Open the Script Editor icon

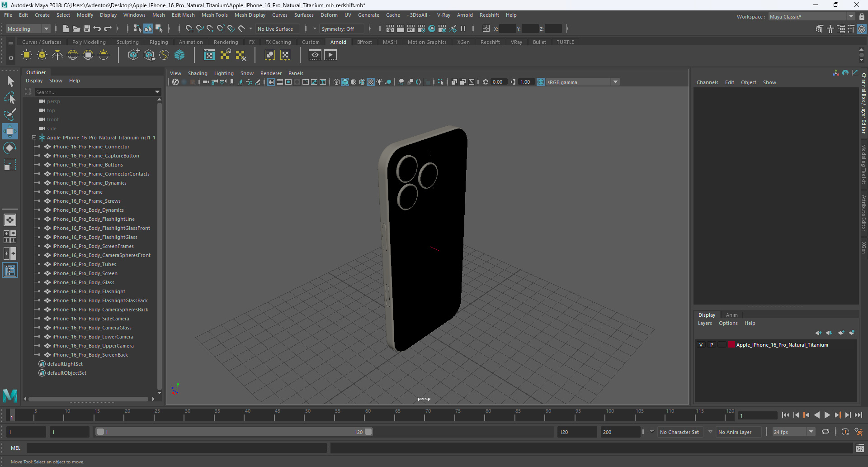(860, 448)
